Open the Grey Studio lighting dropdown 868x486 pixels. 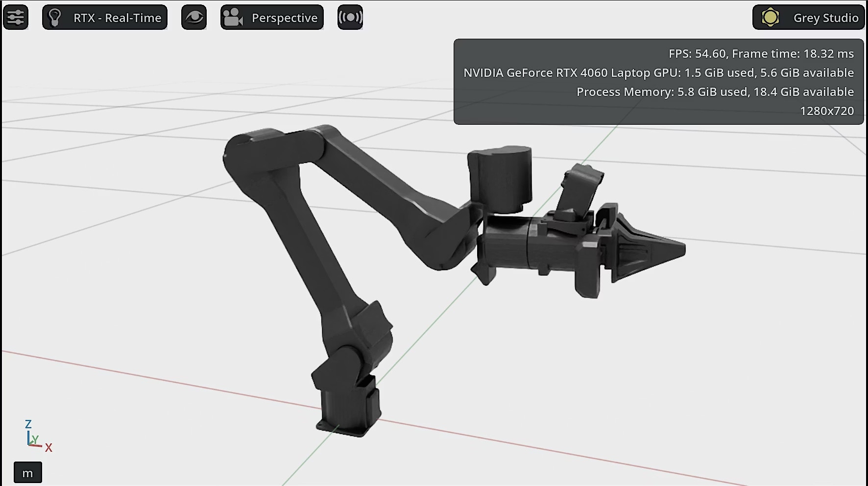coord(825,18)
